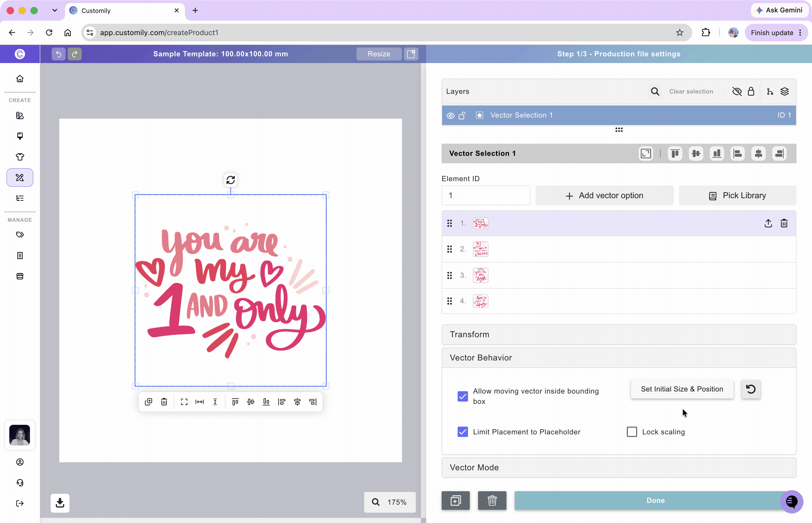The image size is (812, 523).
Task: Click the Resize button
Action: 379,54
